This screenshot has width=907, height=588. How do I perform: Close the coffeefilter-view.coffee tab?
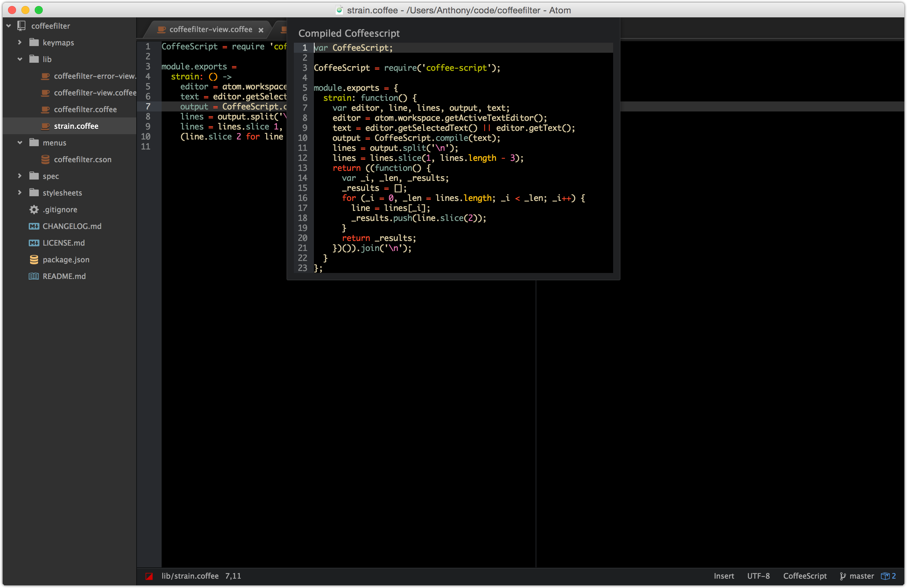tap(261, 30)
